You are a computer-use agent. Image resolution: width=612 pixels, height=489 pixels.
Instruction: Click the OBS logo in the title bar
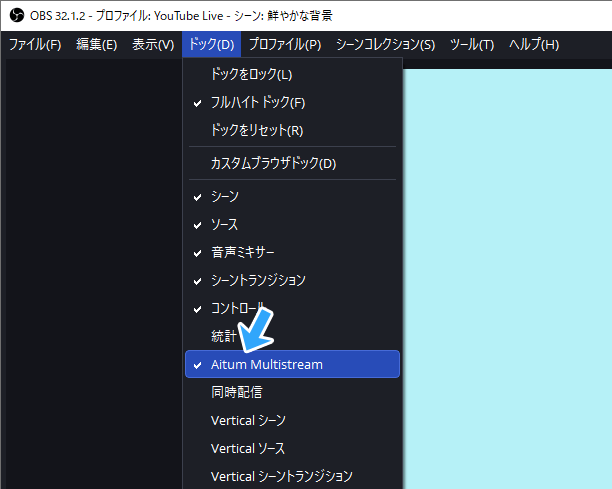pyautogui.click(x=16, y=16)
